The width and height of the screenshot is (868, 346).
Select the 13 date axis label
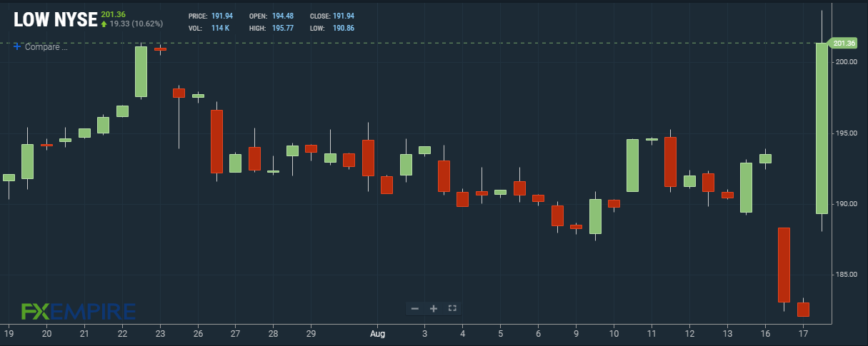point(727,333)
